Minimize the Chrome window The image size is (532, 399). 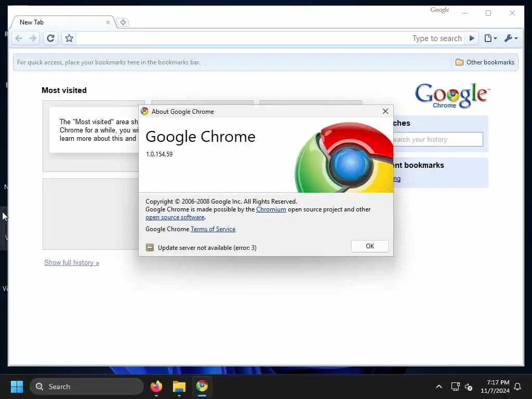pos(465,13)
